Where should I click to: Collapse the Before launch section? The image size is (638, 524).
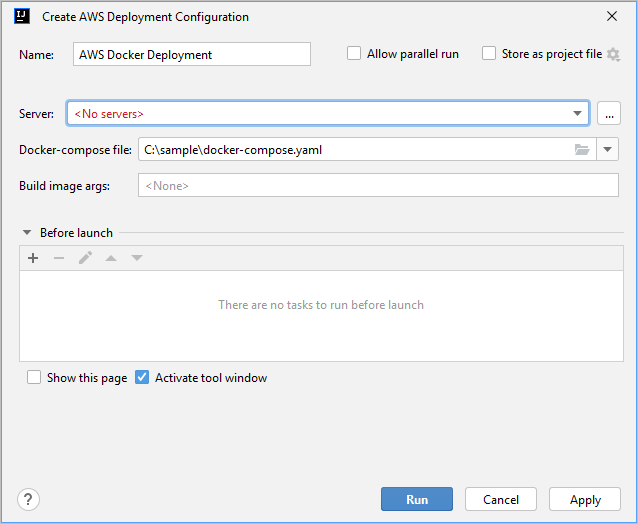(x=27, y=233)
